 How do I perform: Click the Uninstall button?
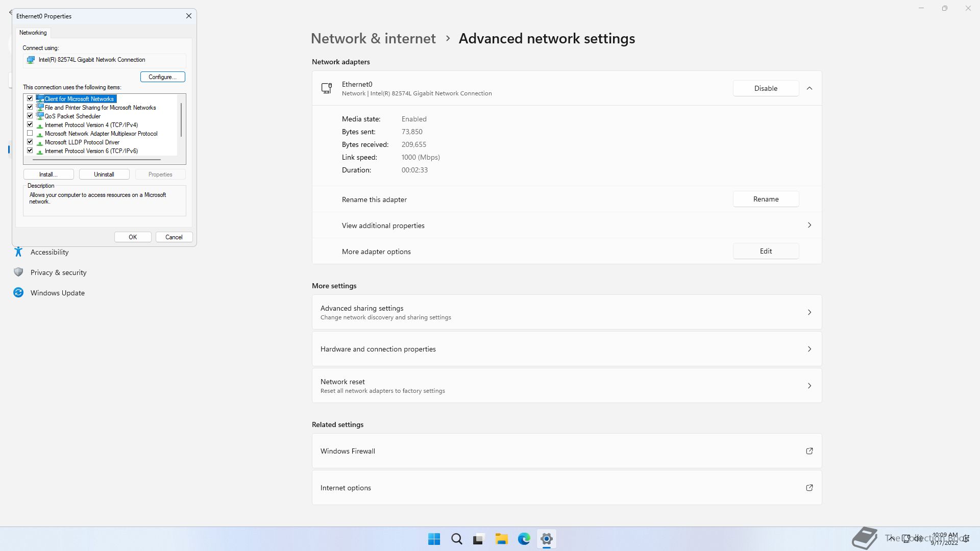pyautogui.click(x=104, y=174)
